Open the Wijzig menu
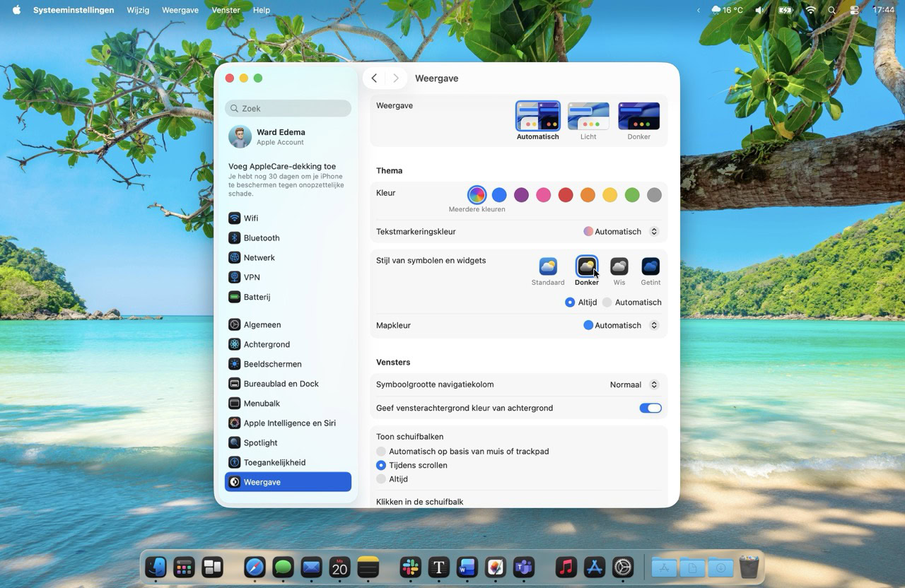Image resolution: width=905 pixels, height=588 pixels. pyautogui.click(x=138, y=11)
